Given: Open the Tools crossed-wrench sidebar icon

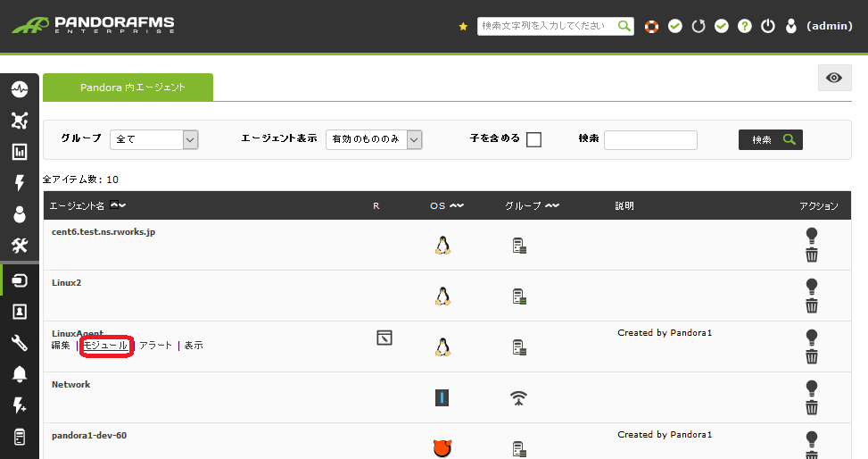Looking at the screenshot, I should [20, 245].
